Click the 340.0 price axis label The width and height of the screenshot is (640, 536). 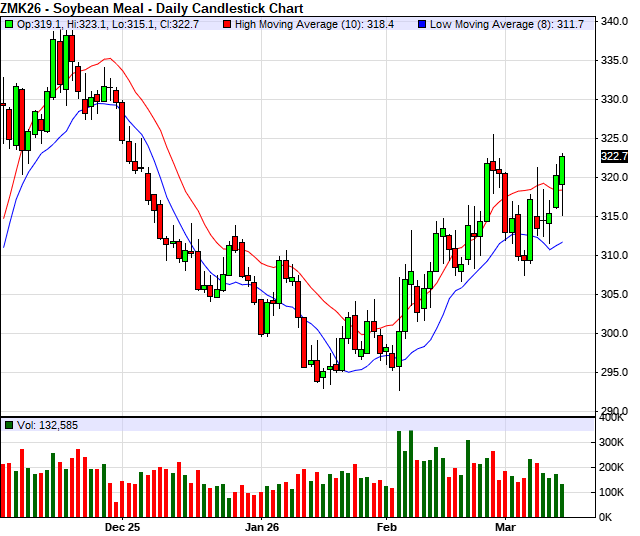click(x=613, y=21)
